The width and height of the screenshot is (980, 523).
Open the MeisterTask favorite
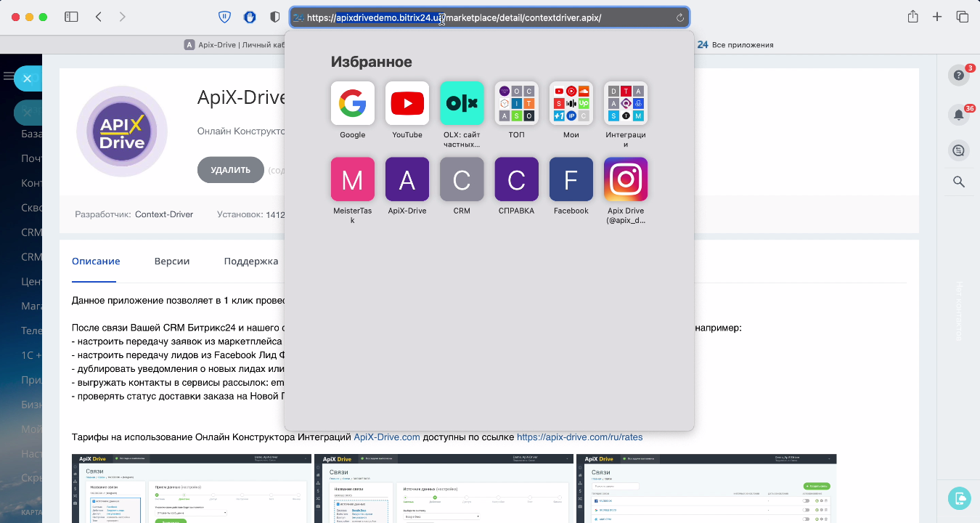click(x=353, y=179)
